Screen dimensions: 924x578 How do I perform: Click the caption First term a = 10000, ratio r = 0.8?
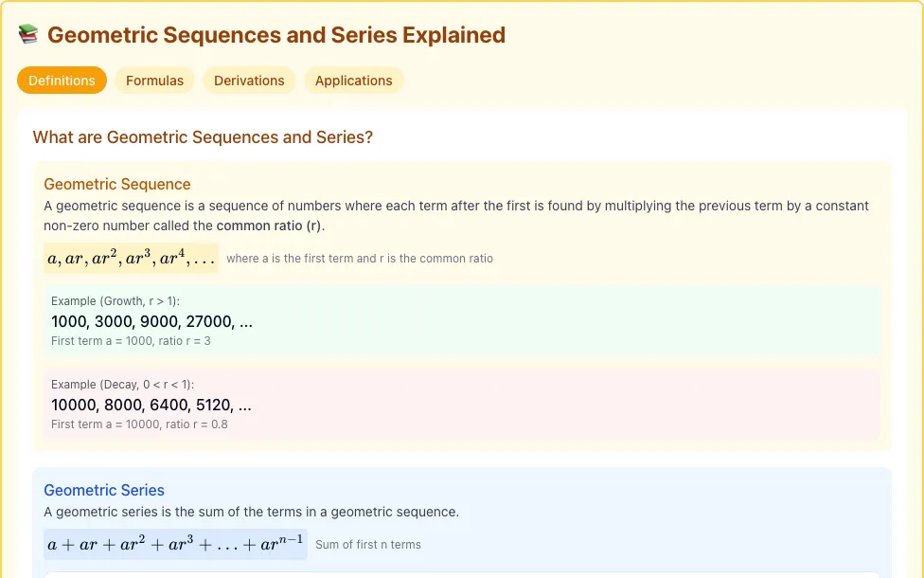(x=140, y=424)
